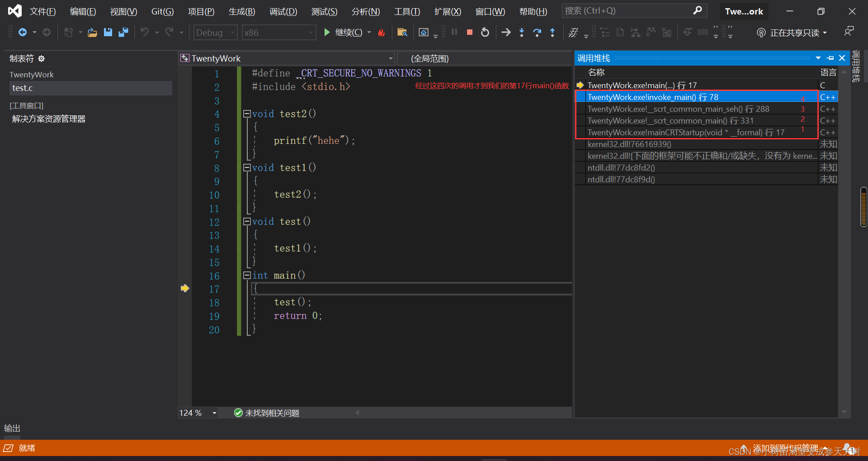
Task: Open the 扩展(X) menu
Action: click(448, 11)
